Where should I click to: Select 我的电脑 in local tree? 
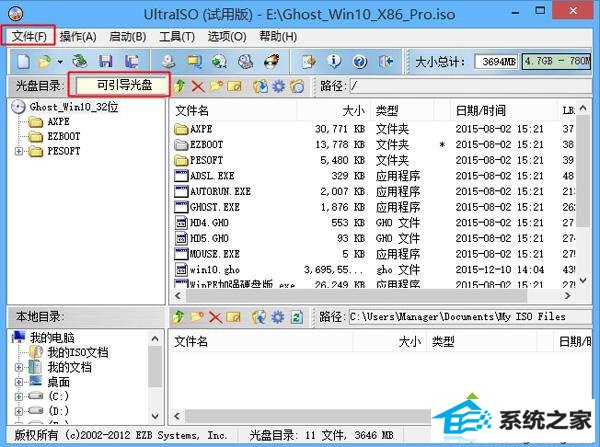tap(52, 338)
